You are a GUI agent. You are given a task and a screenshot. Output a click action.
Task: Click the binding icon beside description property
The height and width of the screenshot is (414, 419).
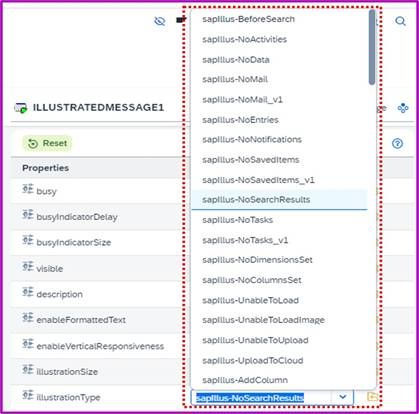tap(28, 292)
